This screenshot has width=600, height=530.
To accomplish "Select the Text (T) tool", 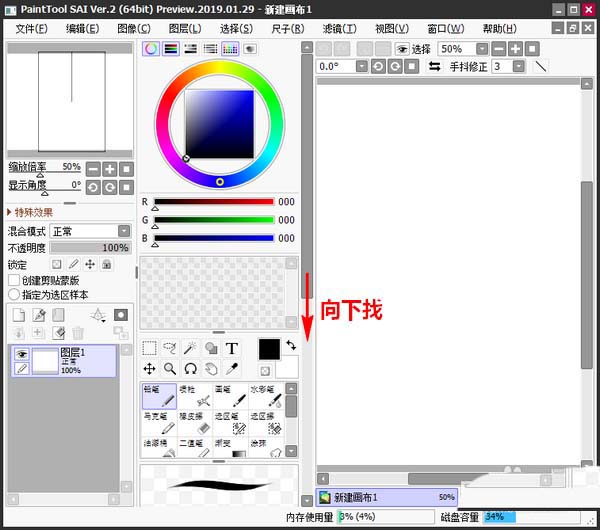I will tap(232, 348).
